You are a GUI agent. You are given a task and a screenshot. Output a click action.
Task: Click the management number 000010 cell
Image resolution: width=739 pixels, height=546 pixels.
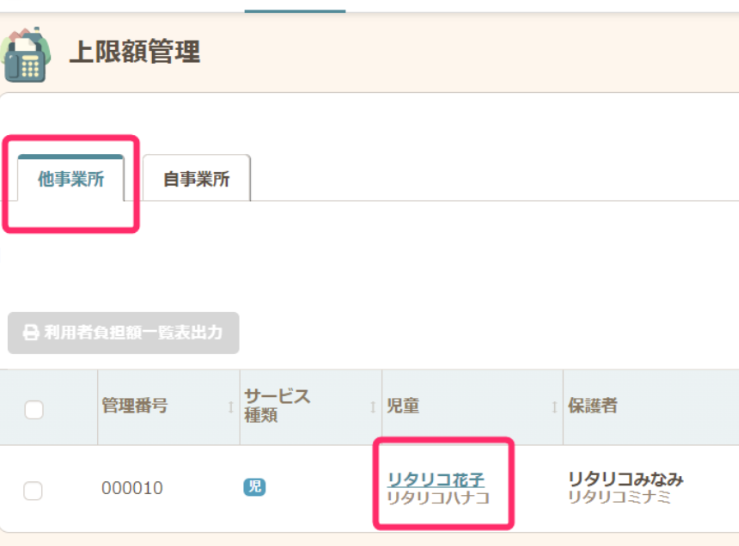(x=132, y=489)
